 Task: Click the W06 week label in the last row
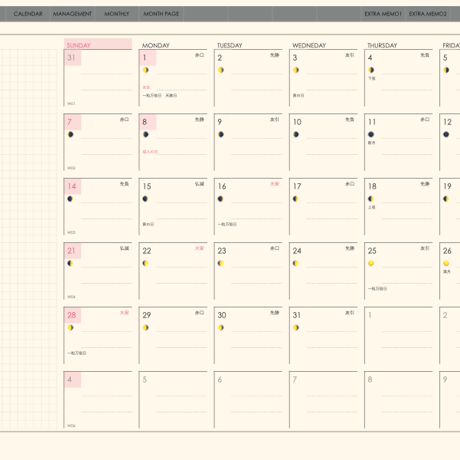pos(71,426)
